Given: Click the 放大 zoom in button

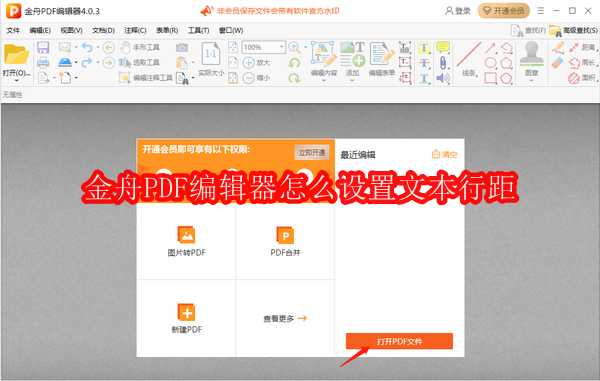Looking at the screenshot, I should pos(257,62).
